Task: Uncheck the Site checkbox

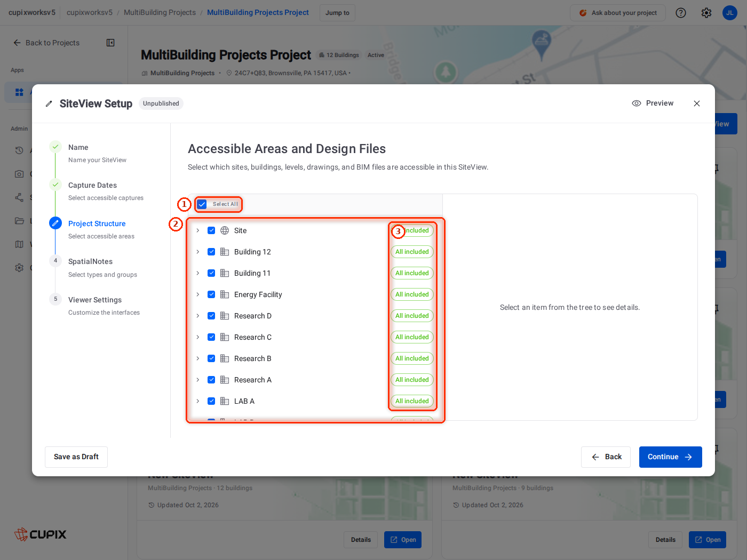Action: [x=211, y=230]
